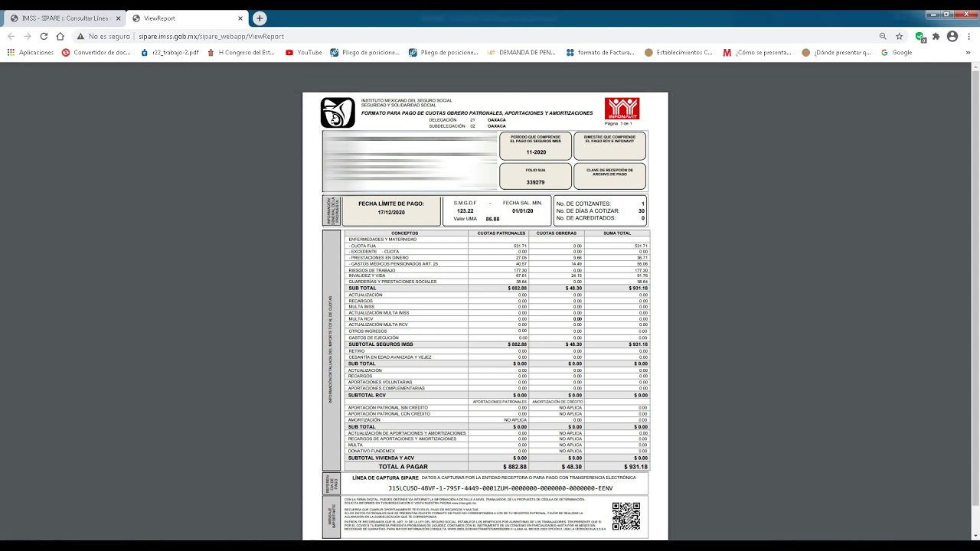The image size is (980, 551).
Task: Open Establecimientos C bookmark
Action: pyautogui.click(x=678, y=53)
